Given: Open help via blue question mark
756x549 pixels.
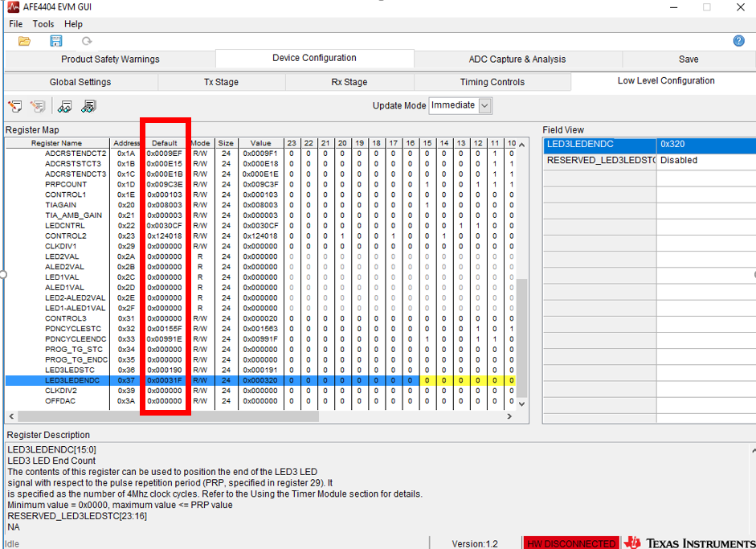Looking at the screenshot, I should point(738,41).
